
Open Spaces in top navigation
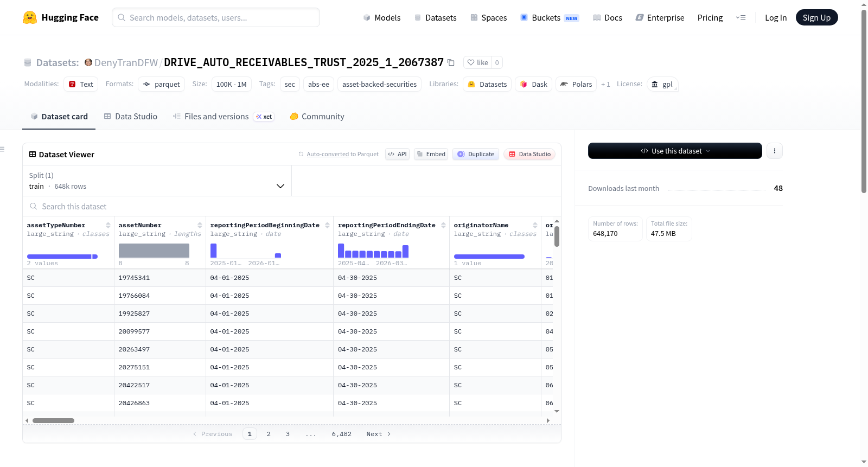tap(488, 17)
